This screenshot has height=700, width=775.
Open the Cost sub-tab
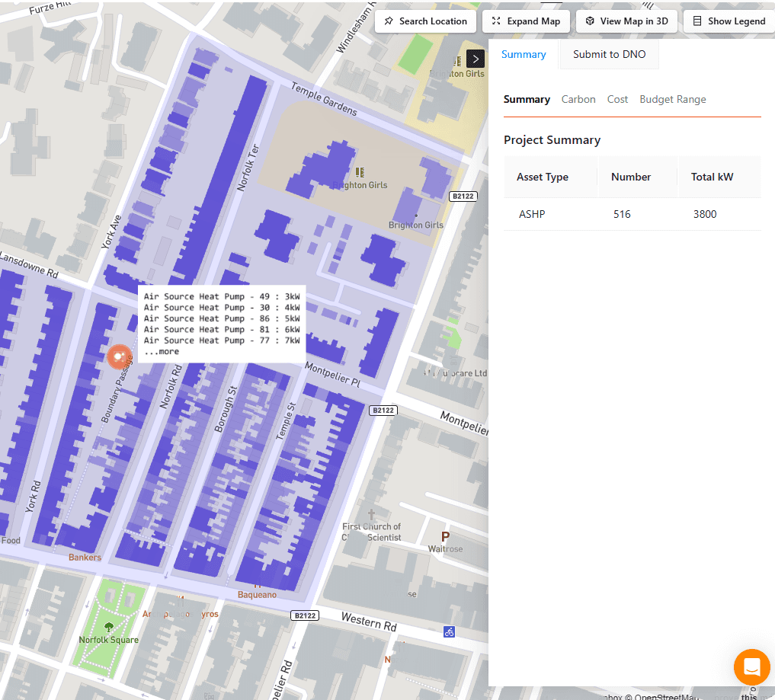pyautogui.click(x=617, y=100)
